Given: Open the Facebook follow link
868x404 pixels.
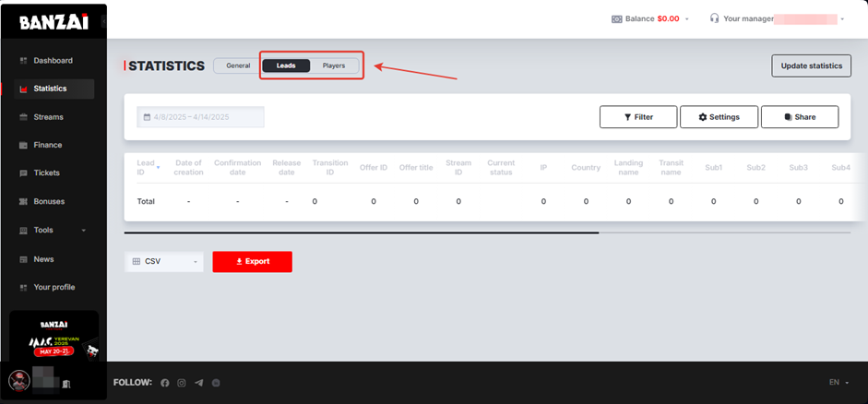Looking at the screenshot, I should (x=165, y=383).
